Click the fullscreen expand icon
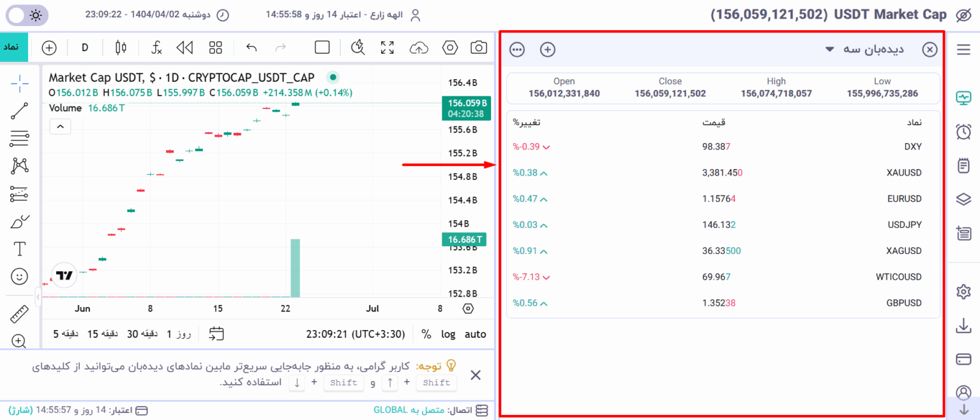 [x=387, y=48]
